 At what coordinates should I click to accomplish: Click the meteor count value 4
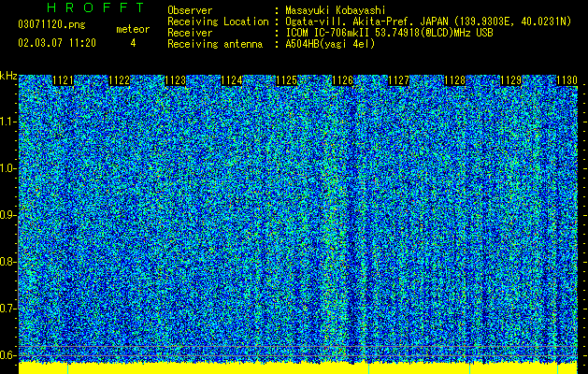tap(133, 43)
